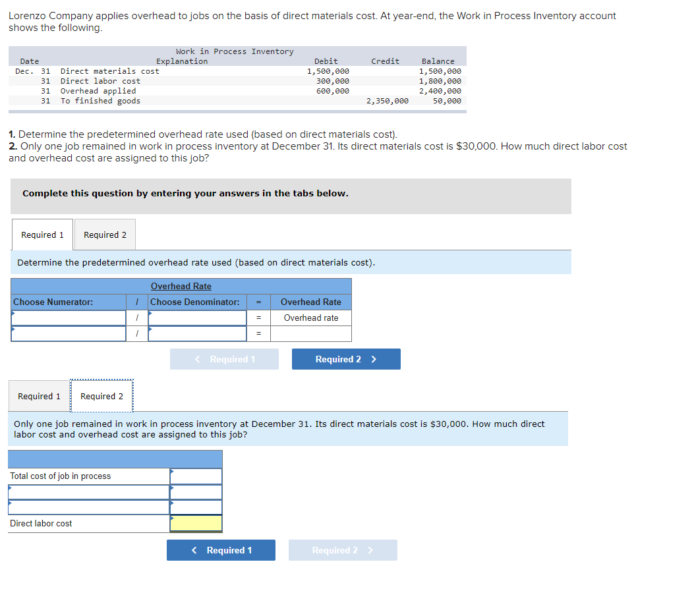This screenshot has height=616, width=692.
Task: Click the disabled Required 1 button above
Action: (224, 359)
